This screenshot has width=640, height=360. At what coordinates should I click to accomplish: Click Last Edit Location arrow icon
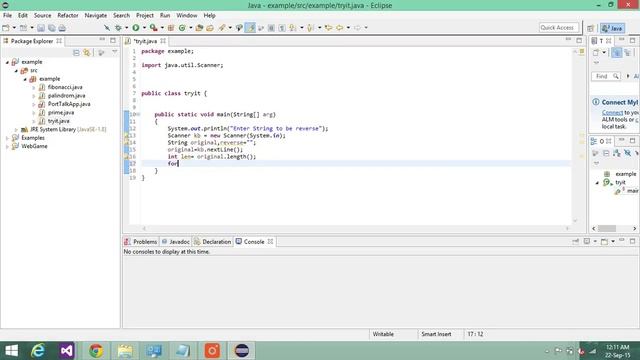tap(328, 28)
